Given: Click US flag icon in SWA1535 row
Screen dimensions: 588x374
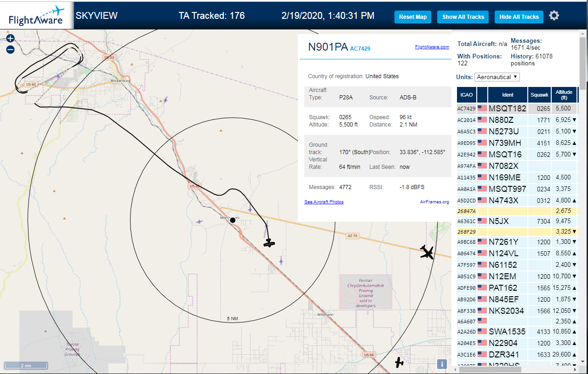Looking at the screenshot, I should click(x=482, y=332).
